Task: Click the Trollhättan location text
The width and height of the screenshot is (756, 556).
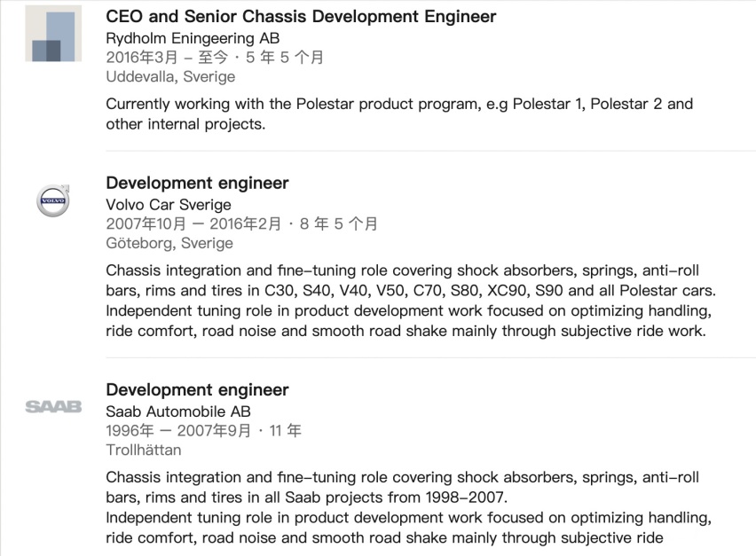Action: [144, 450]
